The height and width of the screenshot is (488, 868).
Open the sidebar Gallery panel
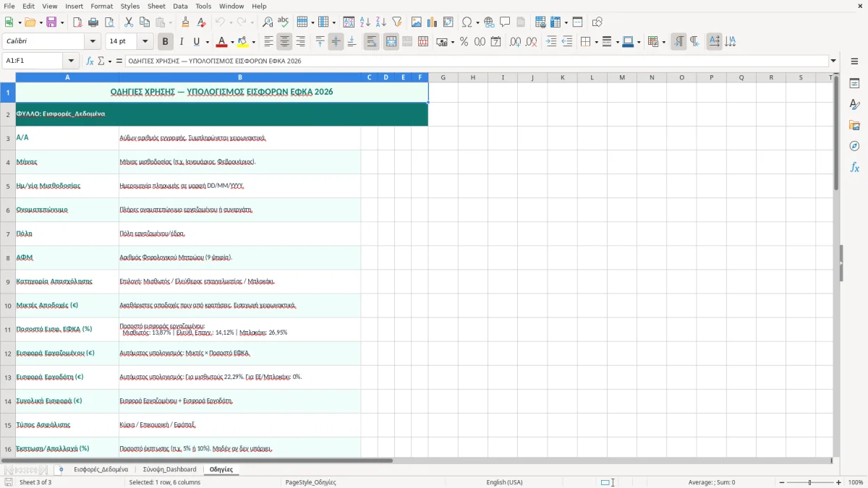point(854,125)
